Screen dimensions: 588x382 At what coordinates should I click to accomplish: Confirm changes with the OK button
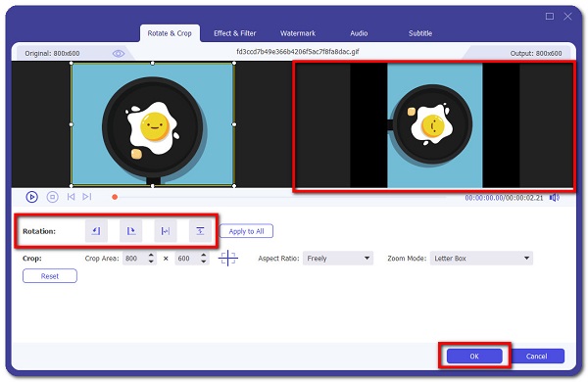474,357
